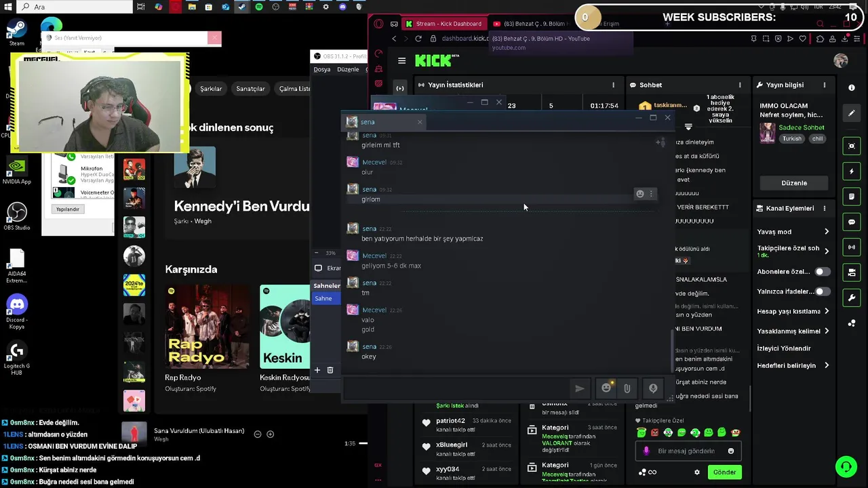868x488 pixels.
Task: React with emoji on 'giriom' message
Action: [x=639, y=194]
